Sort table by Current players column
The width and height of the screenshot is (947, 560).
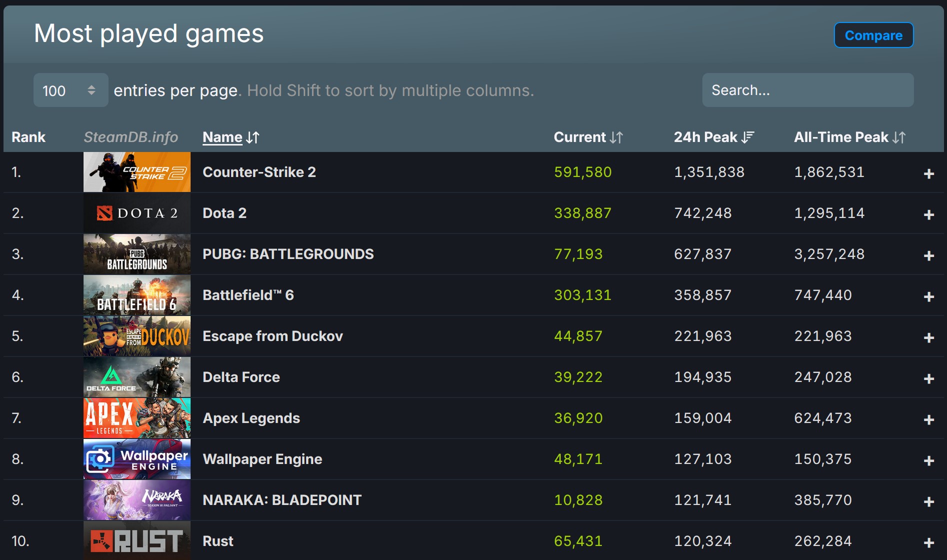pos(588,137)
